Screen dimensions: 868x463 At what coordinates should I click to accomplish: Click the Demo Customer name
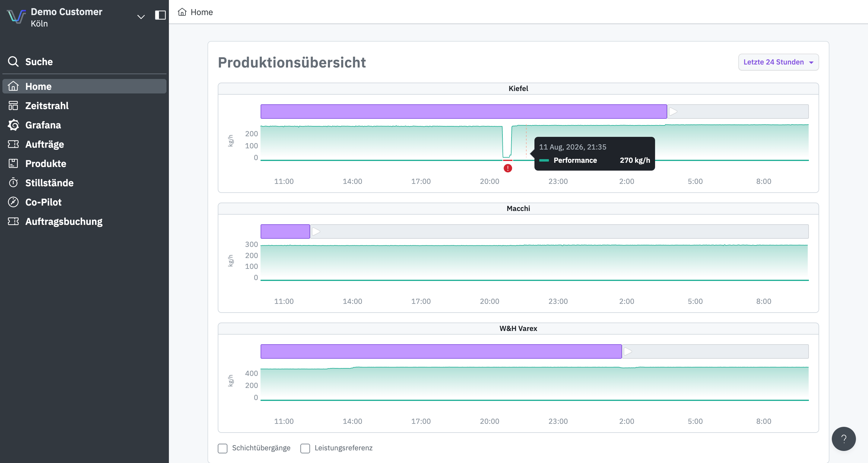66,12
